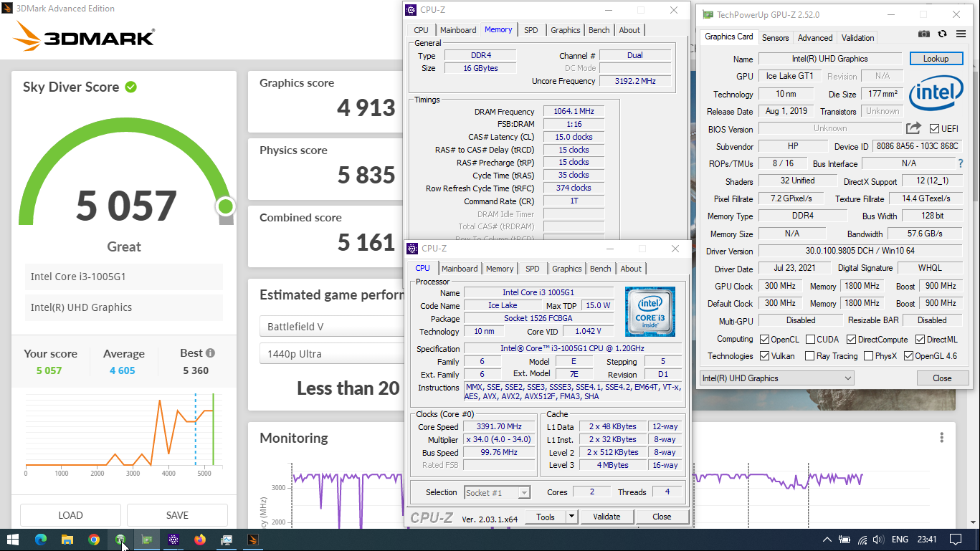Image resolution: width=980 pixels, height=551 pixels.
Task: Click the LOAD button in 3DMark
Action: (x=70, y=515)
